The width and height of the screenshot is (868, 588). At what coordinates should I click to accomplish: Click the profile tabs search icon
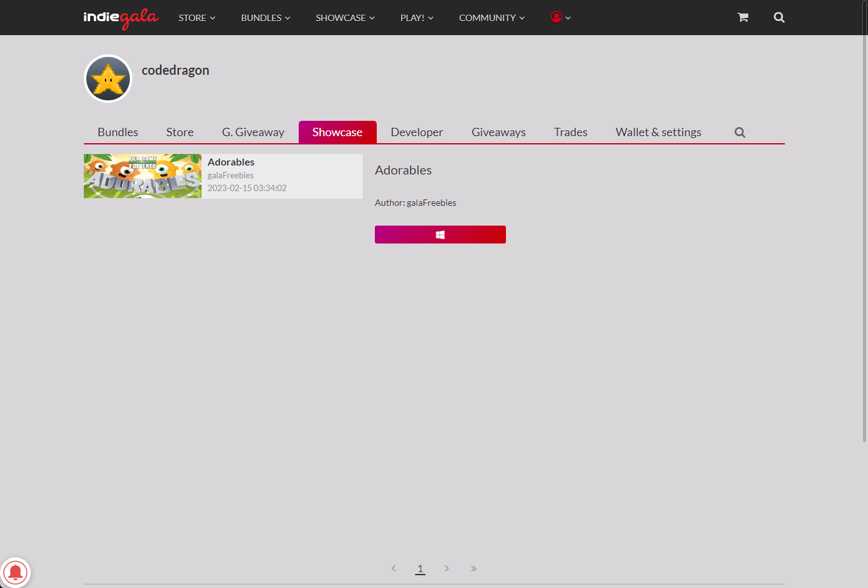(x=740, y=132)
